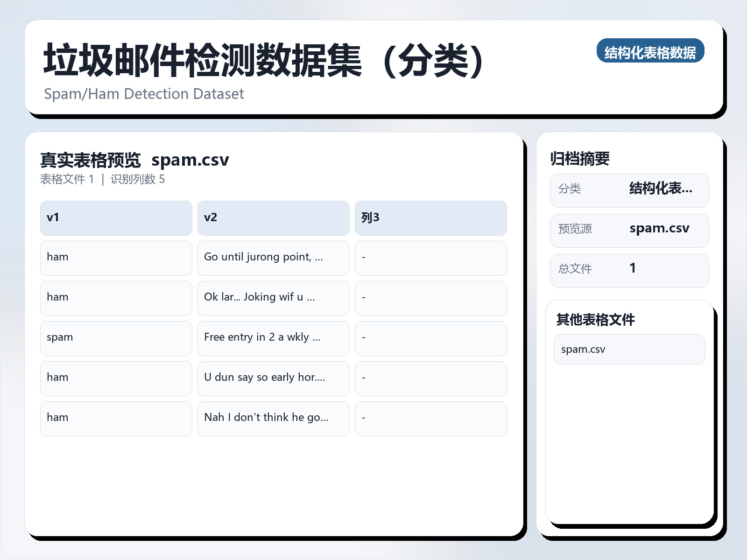Select the spam.csv file entry under 其他表格文件
Image resolution: width=747 pixels, height=560 pixels.
point(629,349)
